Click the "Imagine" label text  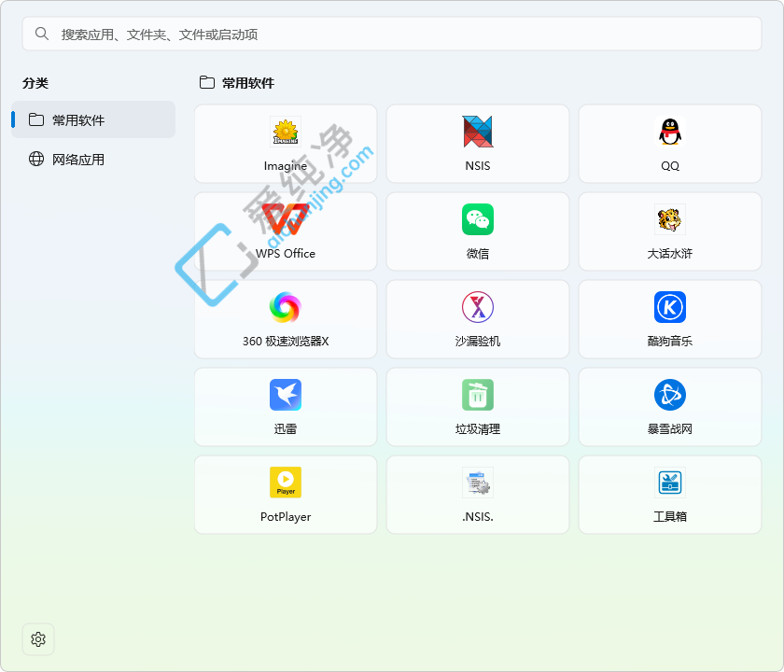(286, 166)
